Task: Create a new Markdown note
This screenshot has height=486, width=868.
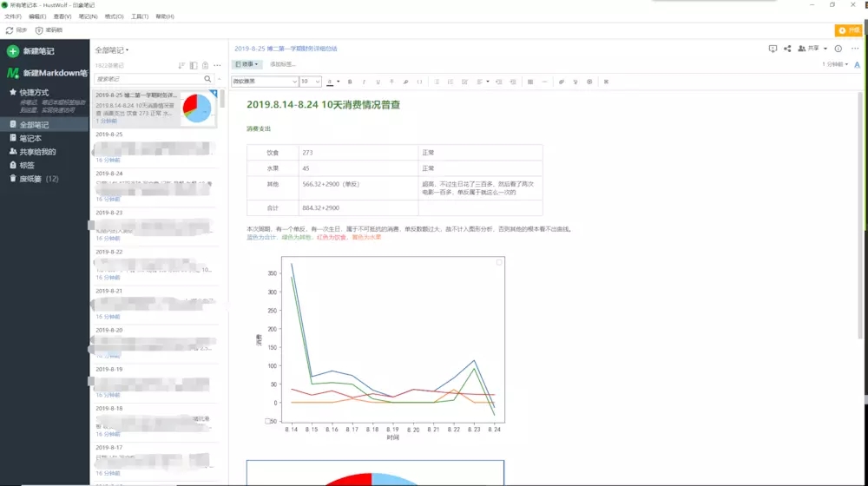Action: [x=47, y=73]
